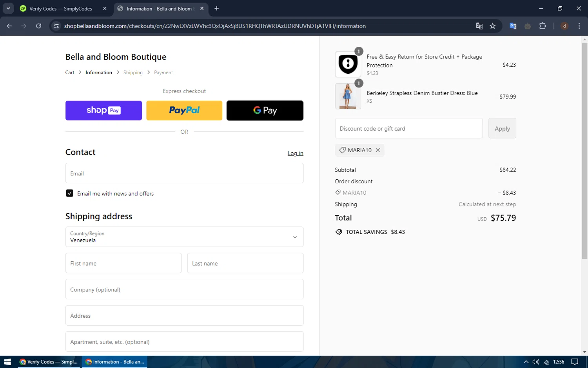Pay with Shop Pay express button
The image size is (588, 368).
tap(103, 111)
